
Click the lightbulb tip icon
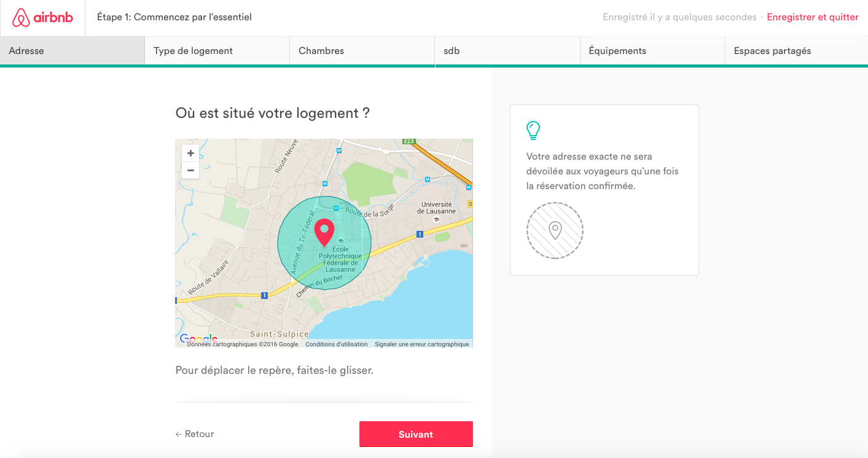(533, 130)
